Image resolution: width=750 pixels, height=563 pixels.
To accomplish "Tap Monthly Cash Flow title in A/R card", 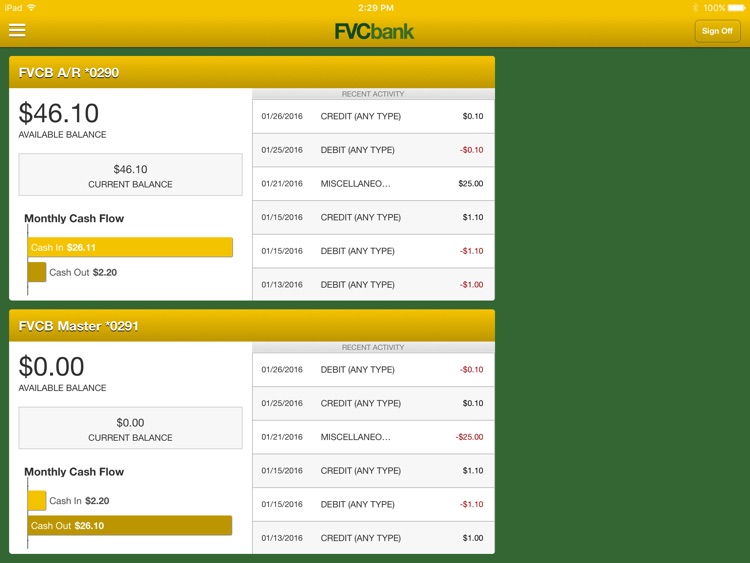I will (74, 219).
